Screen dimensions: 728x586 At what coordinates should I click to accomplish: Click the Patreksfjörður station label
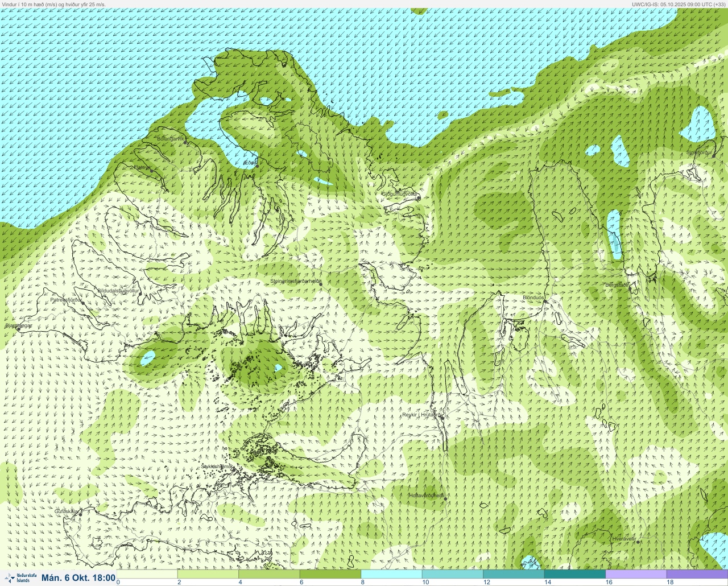(67, 299)
